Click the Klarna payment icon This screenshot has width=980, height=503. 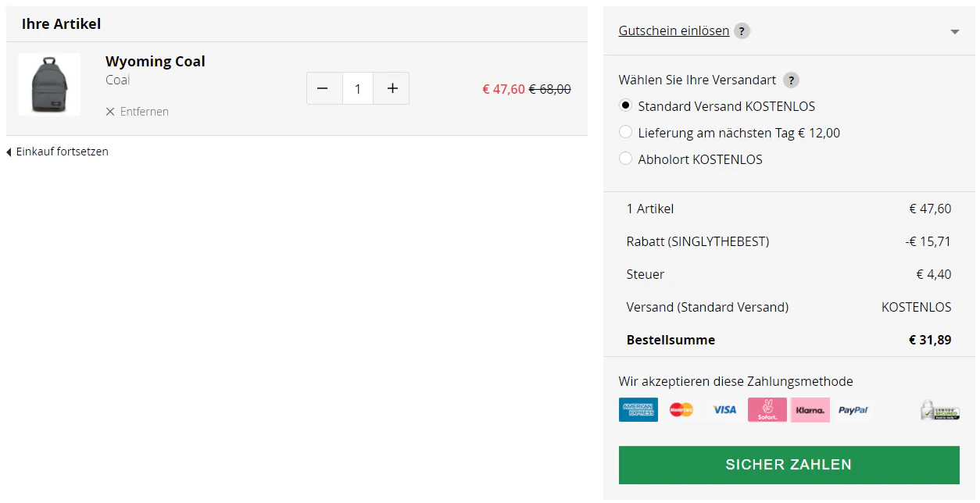pyautogui.click(x=810, y=410)
